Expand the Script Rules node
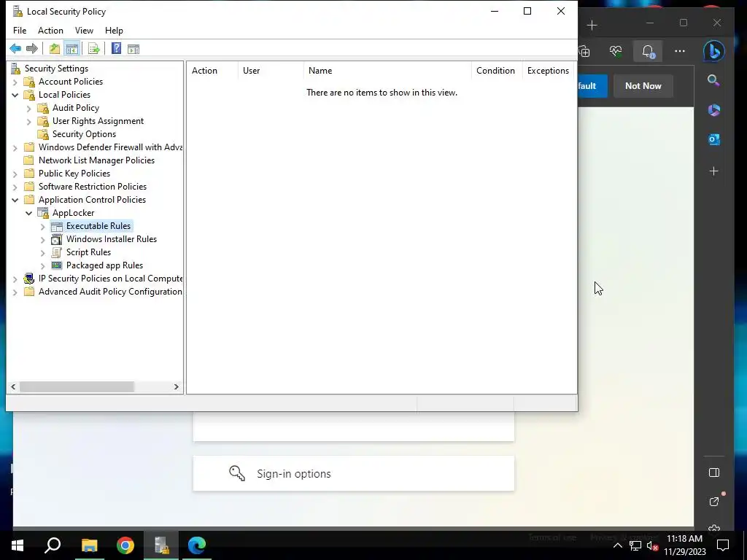 pos(42,252)
